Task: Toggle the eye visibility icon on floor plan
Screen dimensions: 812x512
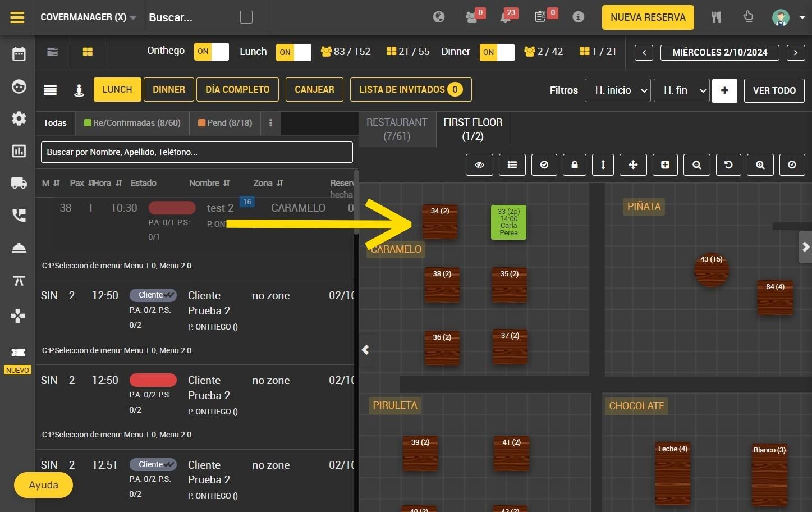Action: (x=479, y=164)
